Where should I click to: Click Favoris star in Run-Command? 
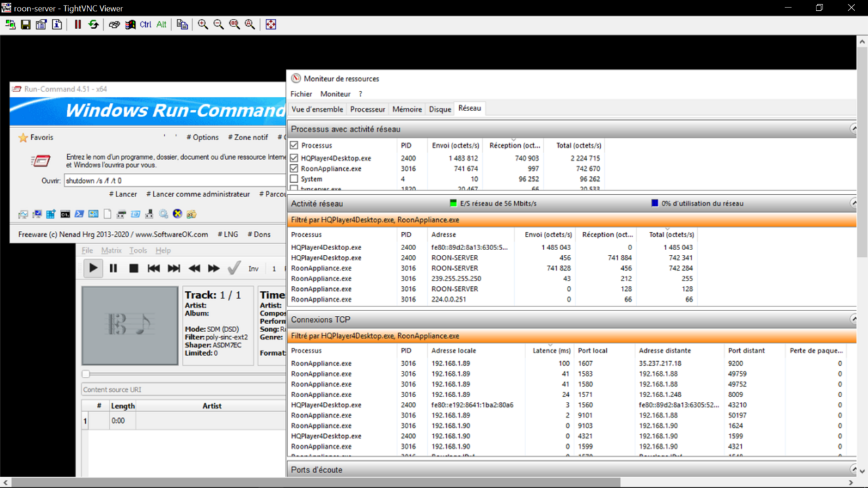click(23, 138)
